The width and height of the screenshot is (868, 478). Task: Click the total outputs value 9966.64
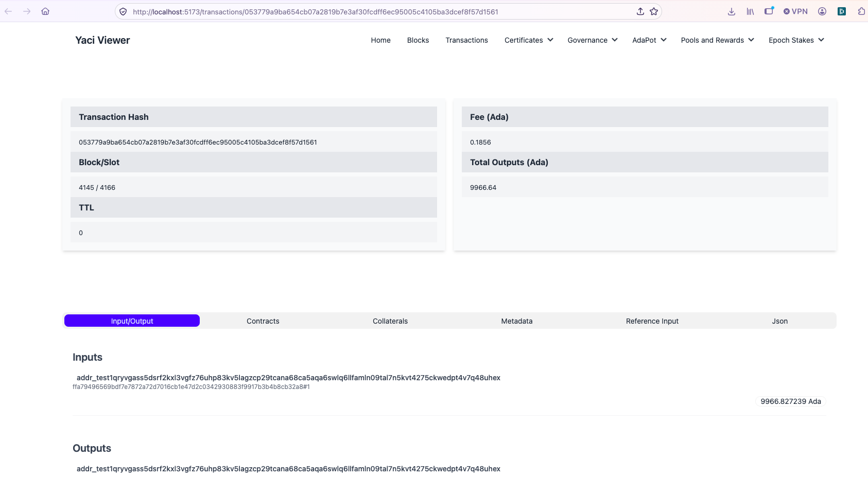coord(483,187)
